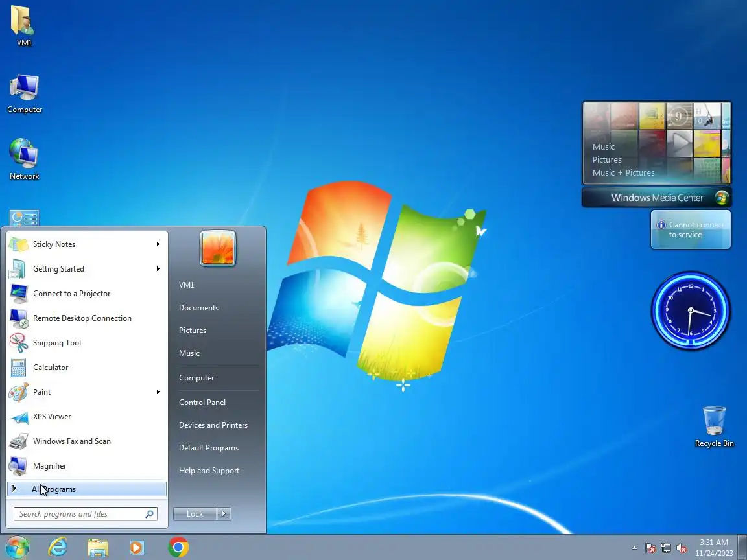Open Documents from the Start menu

pos(198,308)
